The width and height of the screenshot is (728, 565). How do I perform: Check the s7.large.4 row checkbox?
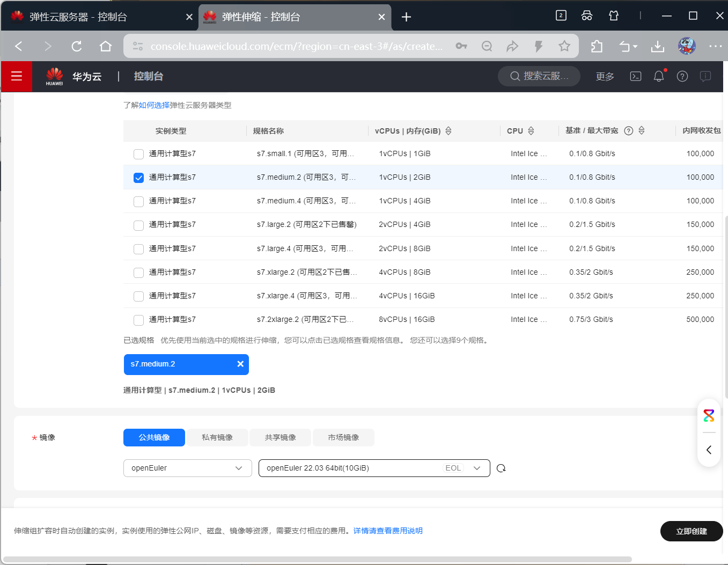pyautogui.click(x=138, y=249)
